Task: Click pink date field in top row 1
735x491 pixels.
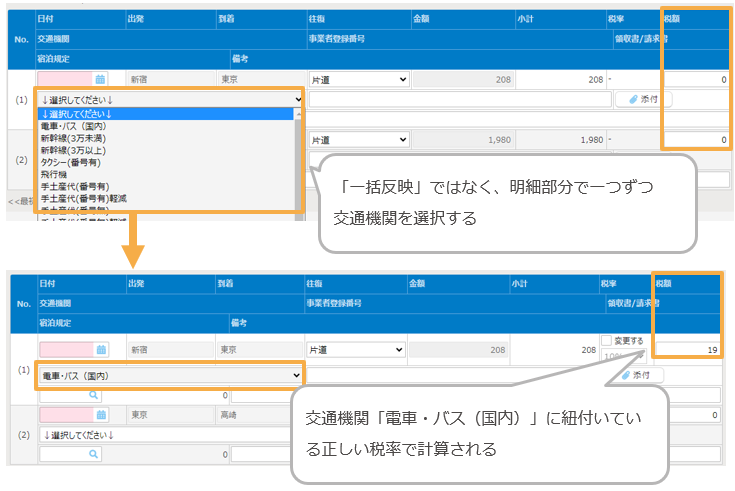Action: click(x=65, y=79)
